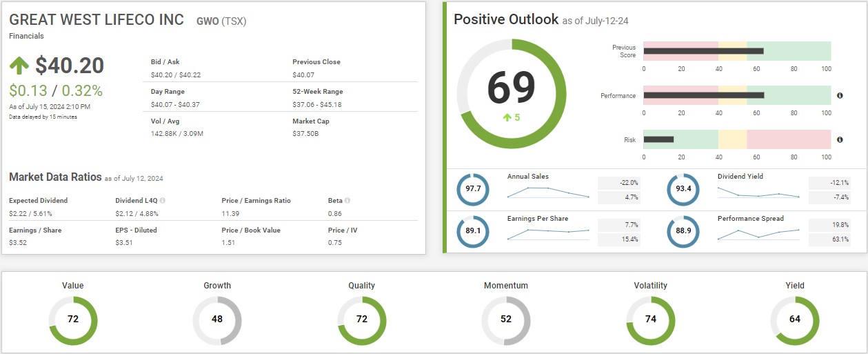
Task: Click the Yield label above its donut
Action: [x=795, y=285]
